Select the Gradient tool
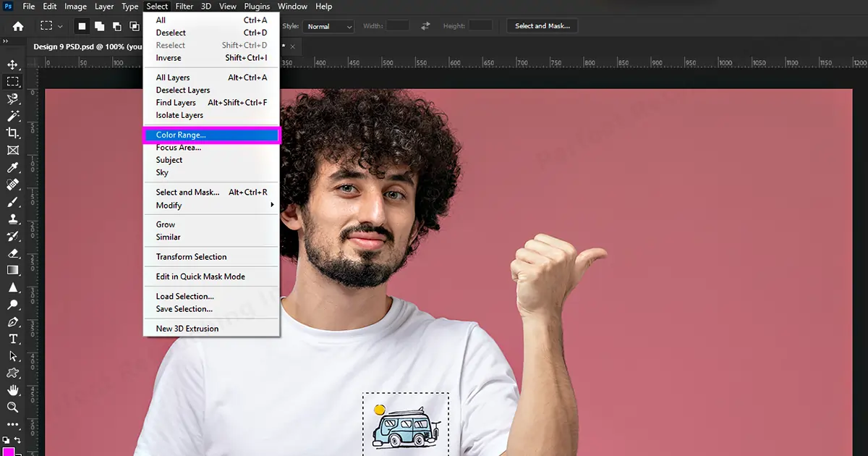Image resolution: width=868 pixels, height=456 pixels. click(x=13, y=271)
